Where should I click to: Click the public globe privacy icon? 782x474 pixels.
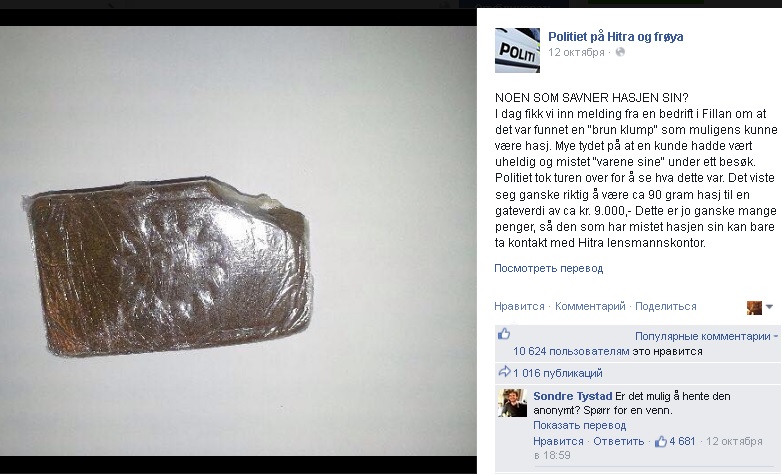[620, 52]
